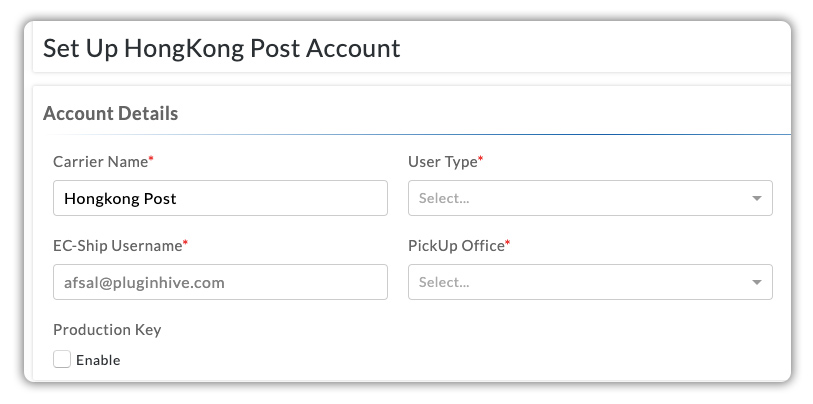Click the 'Account Details' section title
Viewport: 813px width, 404px height.
click(x=110, y=113)
